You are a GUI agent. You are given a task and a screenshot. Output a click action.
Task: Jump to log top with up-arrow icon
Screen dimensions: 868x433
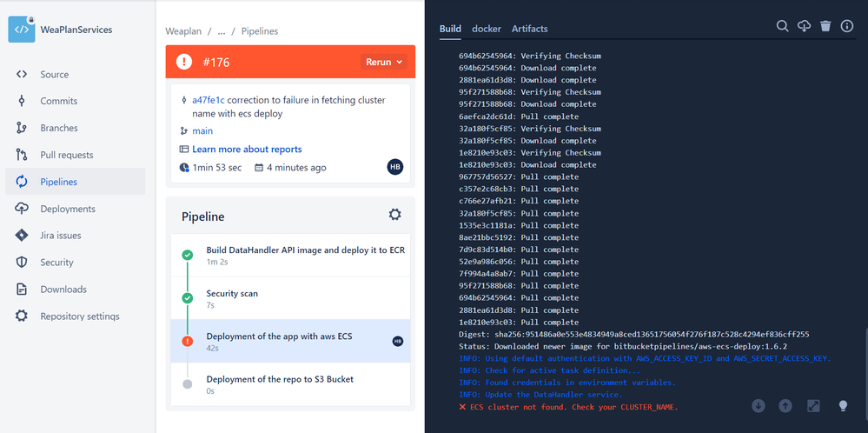tap(785, 406)
